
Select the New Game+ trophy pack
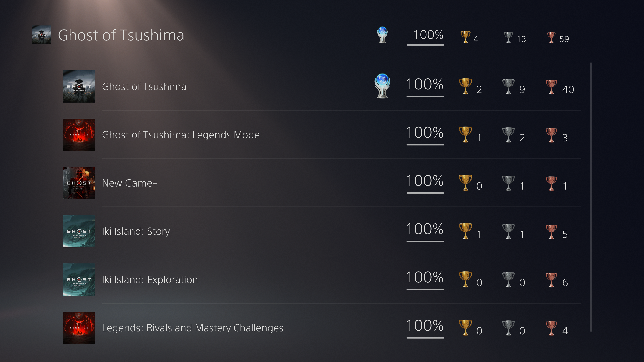point(129,183)
